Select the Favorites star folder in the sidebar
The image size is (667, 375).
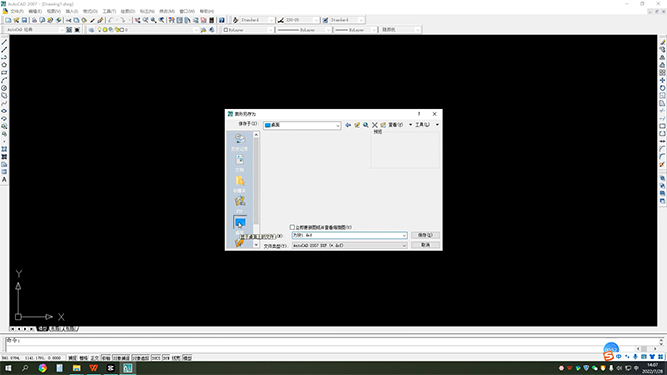click(239, 184)
